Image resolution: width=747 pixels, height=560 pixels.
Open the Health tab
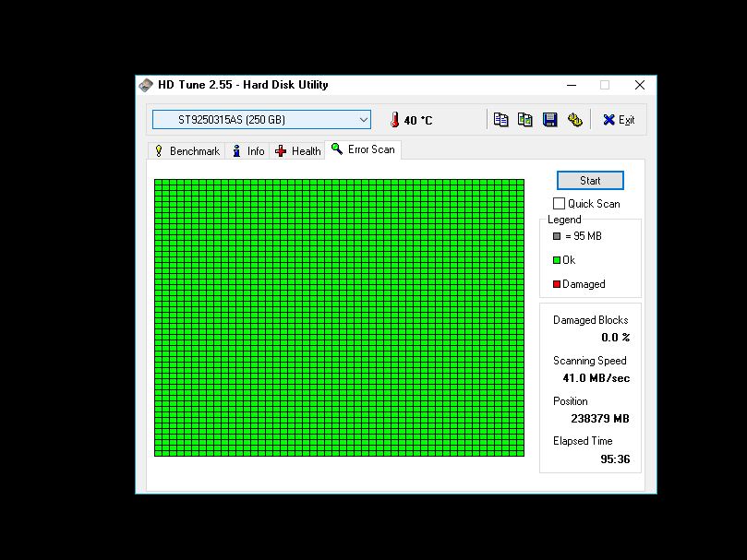tap(297, 151)
